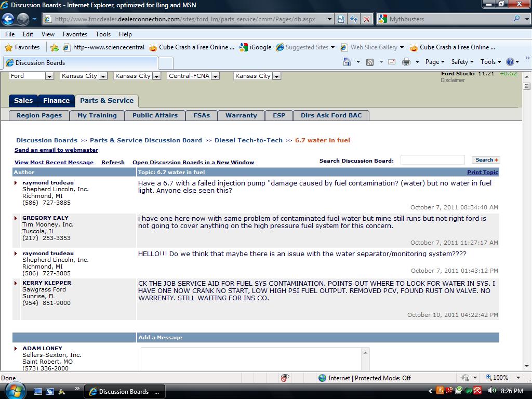Open the Favorites star button
This screenshot has width=532, height=399.
22,47
